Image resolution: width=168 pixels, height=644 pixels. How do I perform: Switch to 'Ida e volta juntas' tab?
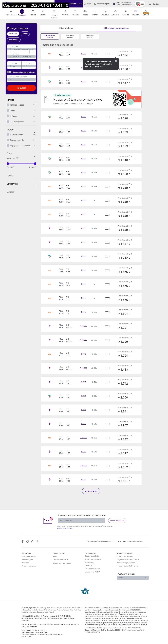click(x=66, y=28)
